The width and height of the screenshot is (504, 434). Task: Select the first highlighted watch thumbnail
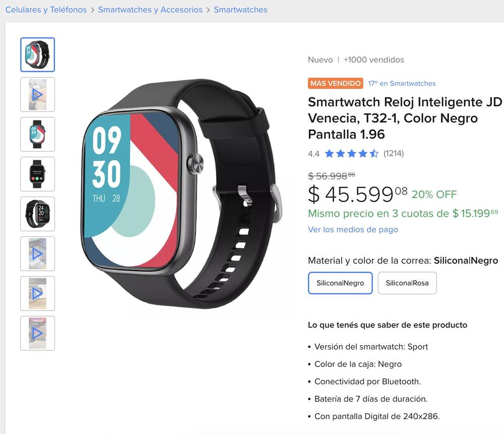click(x=38, y=54)
